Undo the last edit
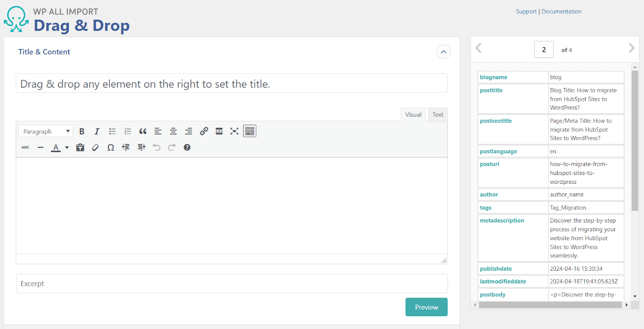This screenshot has width=644, height=329. point(157,147)
